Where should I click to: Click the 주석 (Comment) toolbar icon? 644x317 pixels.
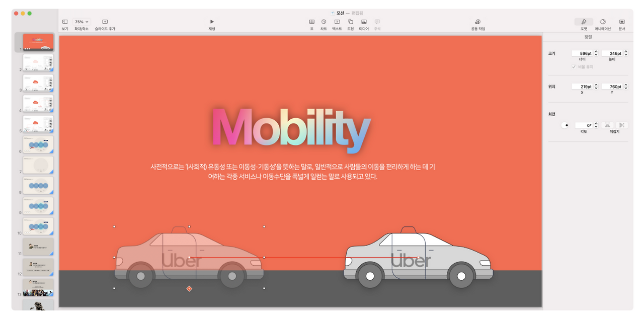tap(377, 22)
